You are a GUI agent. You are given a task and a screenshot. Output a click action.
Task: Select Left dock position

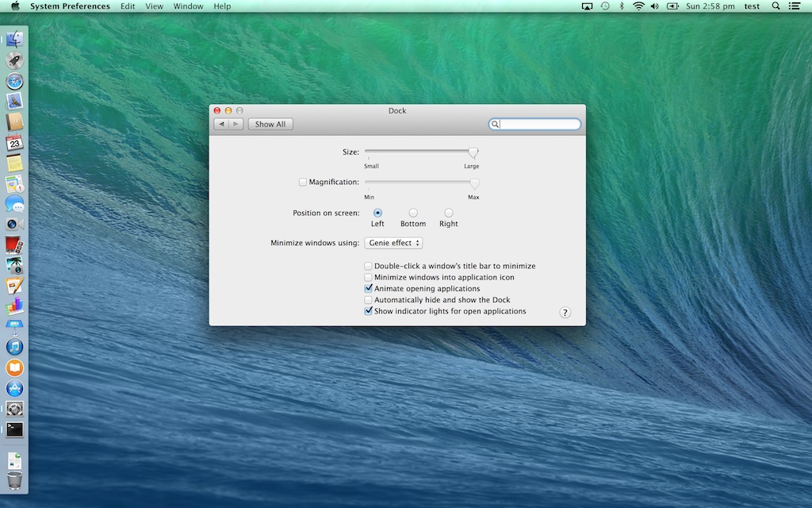click(x=377, y=213)
